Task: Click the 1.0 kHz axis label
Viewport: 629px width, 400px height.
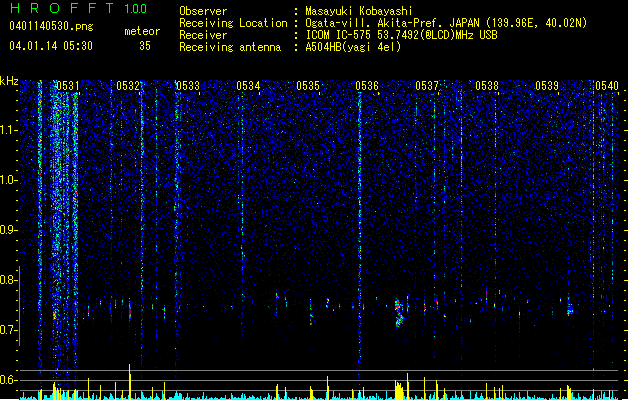Action: [x=8, y=180]
